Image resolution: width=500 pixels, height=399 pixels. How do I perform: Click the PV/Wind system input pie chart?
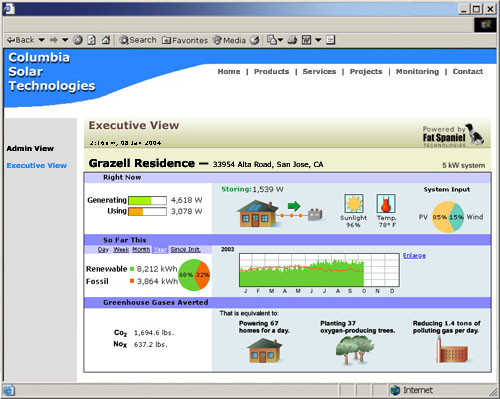[x=448, y=217]
